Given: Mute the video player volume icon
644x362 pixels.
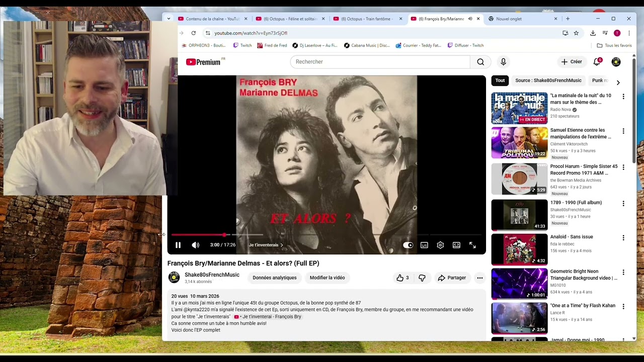Looking at the screenshot, I should (x=196, y=245).
